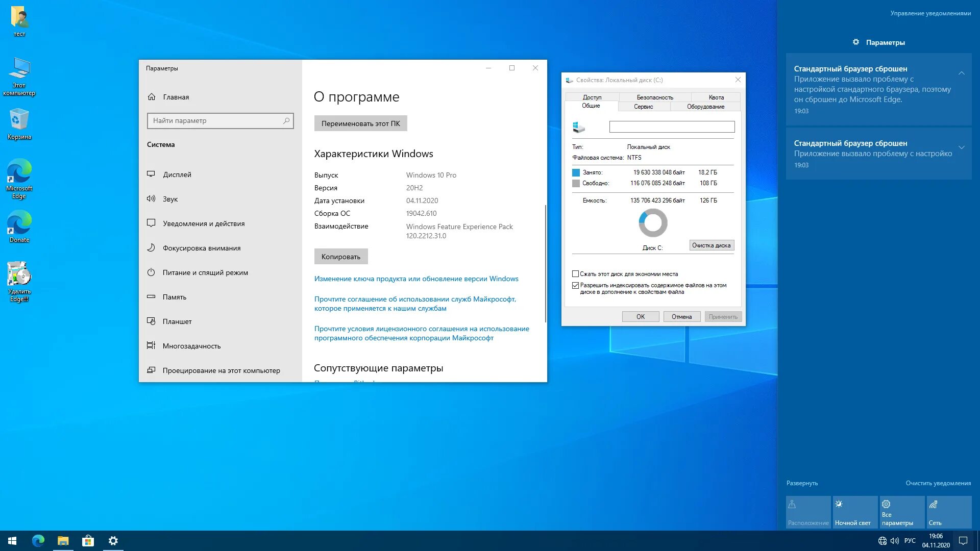The width and height of the screenshot is (980, 551).
Task: Toggle indexing file contents on disk checkbox
Action: [575, 285]
